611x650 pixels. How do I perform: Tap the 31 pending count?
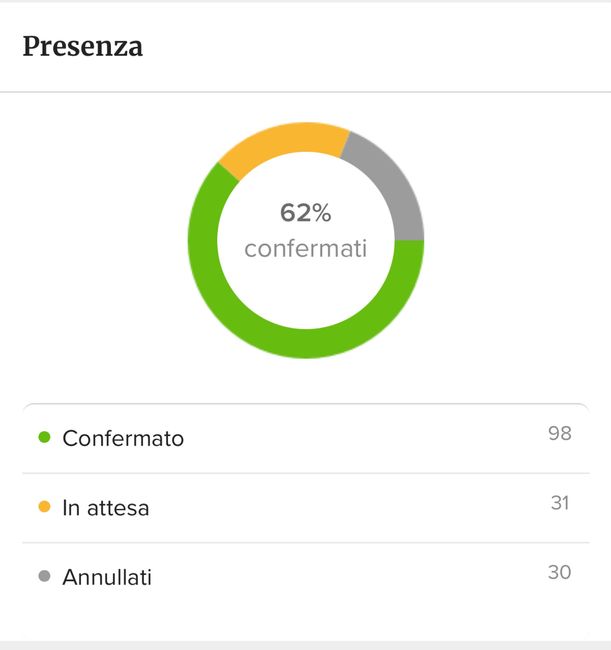click(x=560, y=503)
